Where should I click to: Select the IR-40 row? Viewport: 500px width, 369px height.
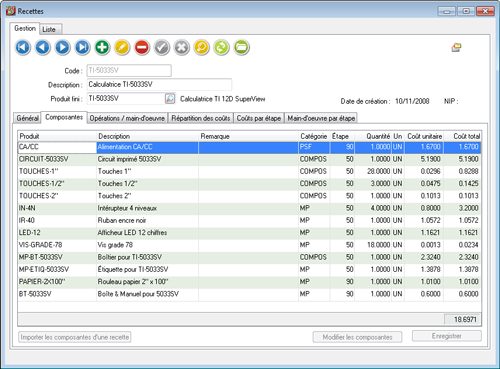(249, 220)
